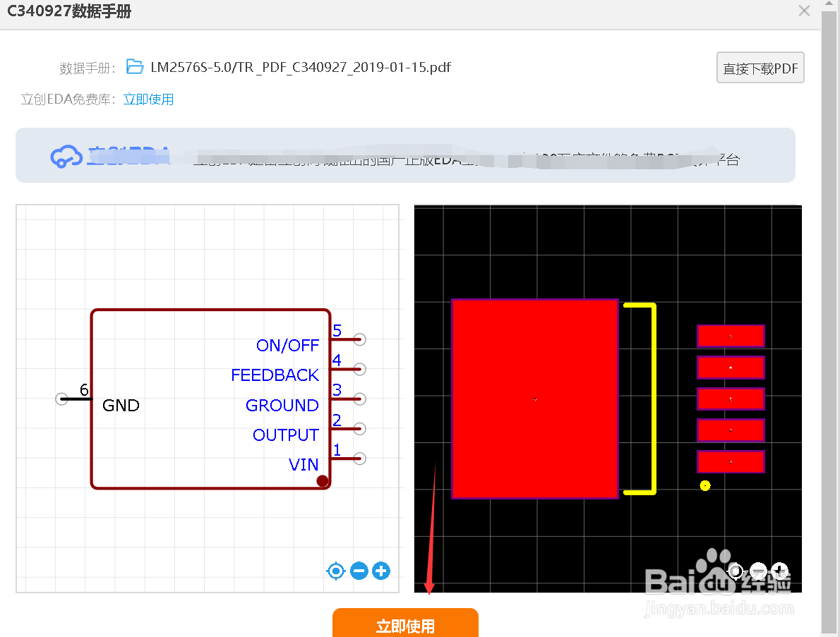Click the C340927数据手册 dialog title
Screen dimensions: 840x637
tap(69, 11)
